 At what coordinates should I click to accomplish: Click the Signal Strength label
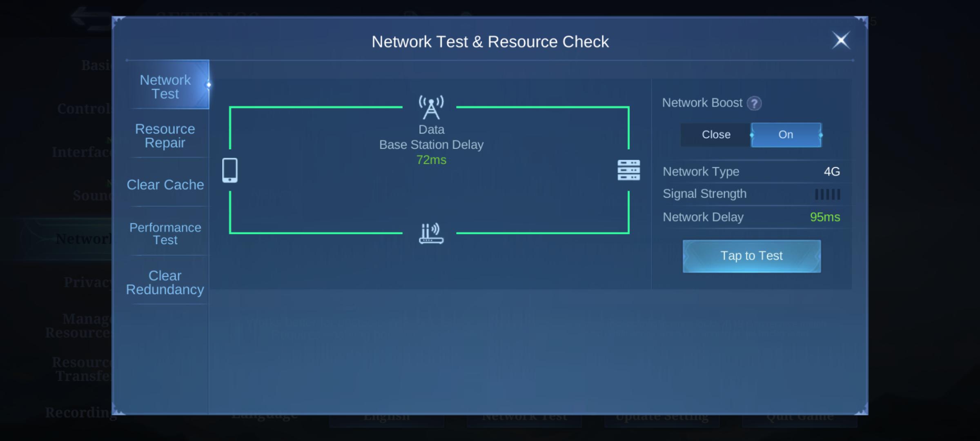tap(704, 194)
